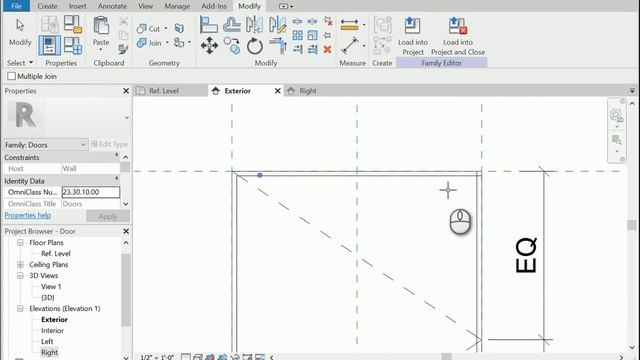Select the Join geometry tool
The height and width of the screenshot is (360, 640).
(x=149, y=43)
